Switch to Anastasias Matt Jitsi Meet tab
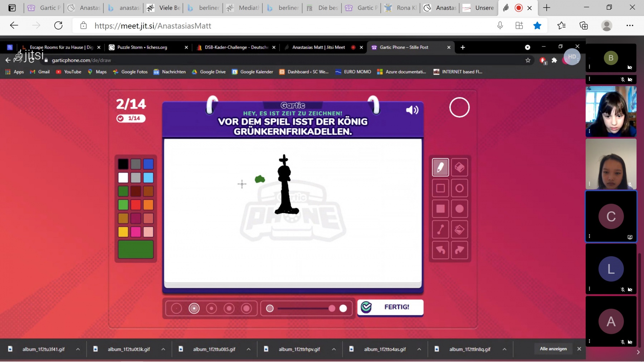This screenshot has height=362, width=644. pos(318,47)
